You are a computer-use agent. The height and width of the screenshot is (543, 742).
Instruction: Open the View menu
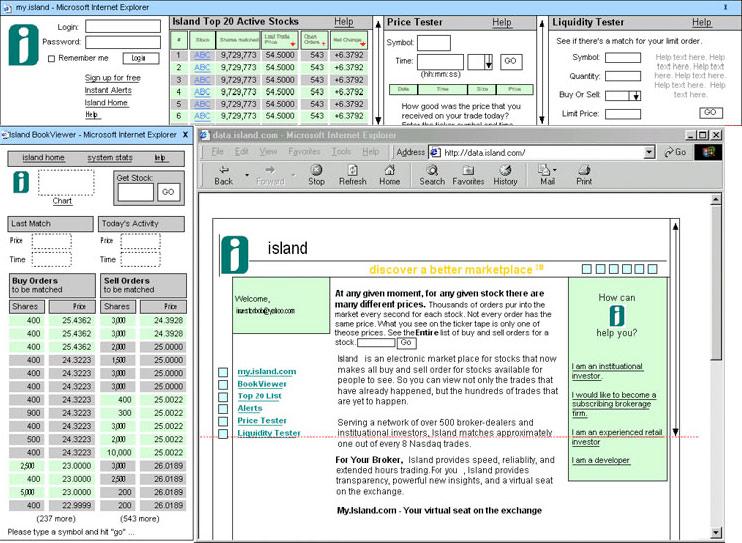point(268,151)
